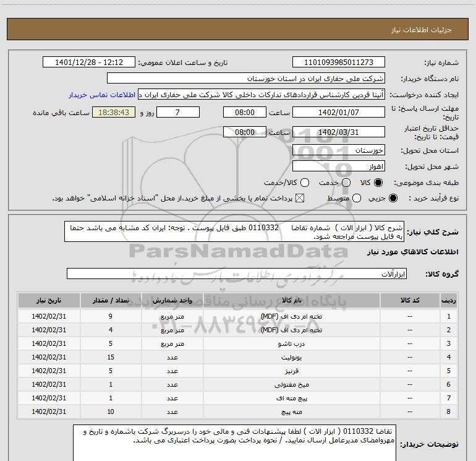Click the goods group field ابزارآلات
This screenshot has height=461, width=476.
click(237, 274)
